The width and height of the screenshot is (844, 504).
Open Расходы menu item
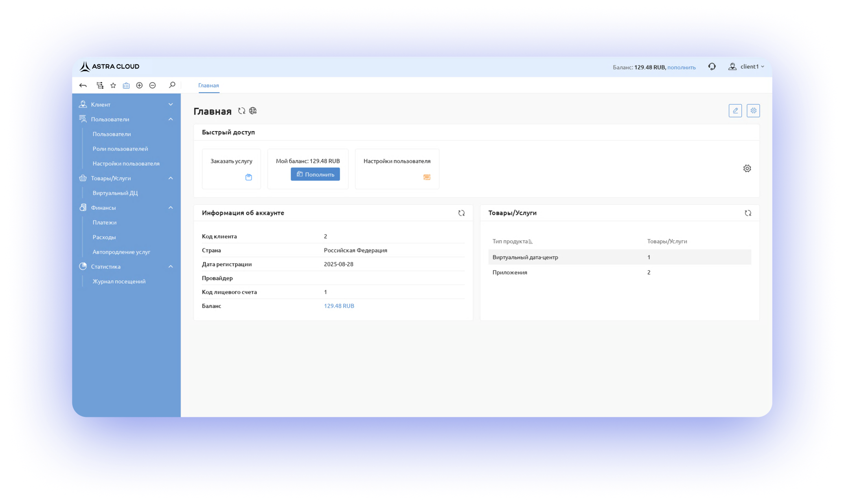click(104, 237)
